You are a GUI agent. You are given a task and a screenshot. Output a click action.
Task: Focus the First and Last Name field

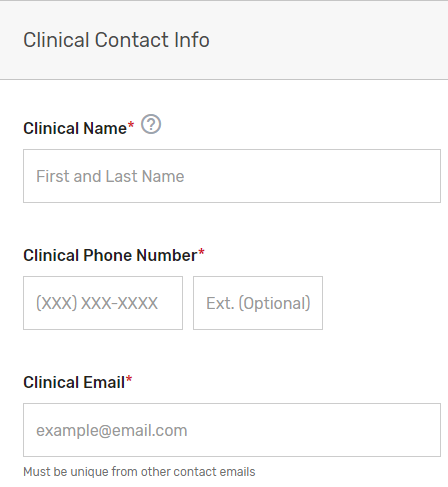pos(232,176)
